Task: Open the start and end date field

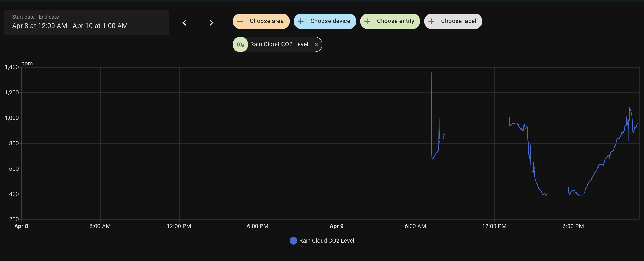Action: [x=86, y=22]
